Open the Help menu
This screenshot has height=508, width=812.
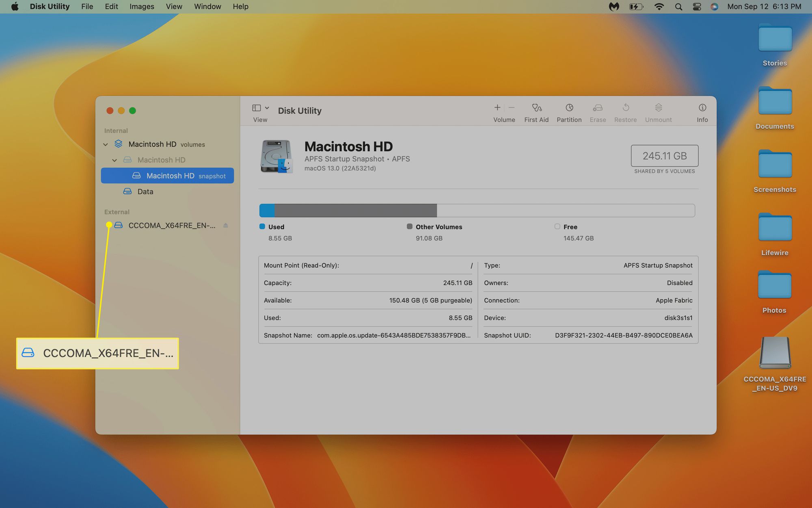[x=240, y=7]
